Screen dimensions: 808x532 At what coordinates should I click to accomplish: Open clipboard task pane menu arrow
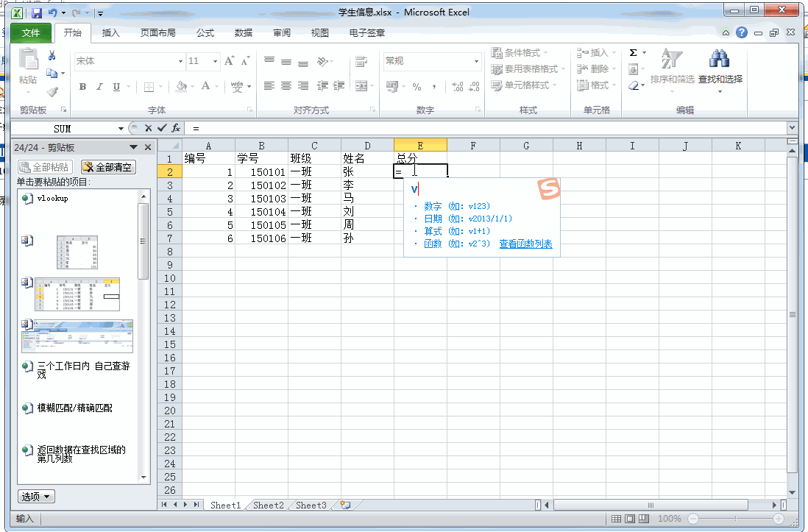[x=133, y=147]
